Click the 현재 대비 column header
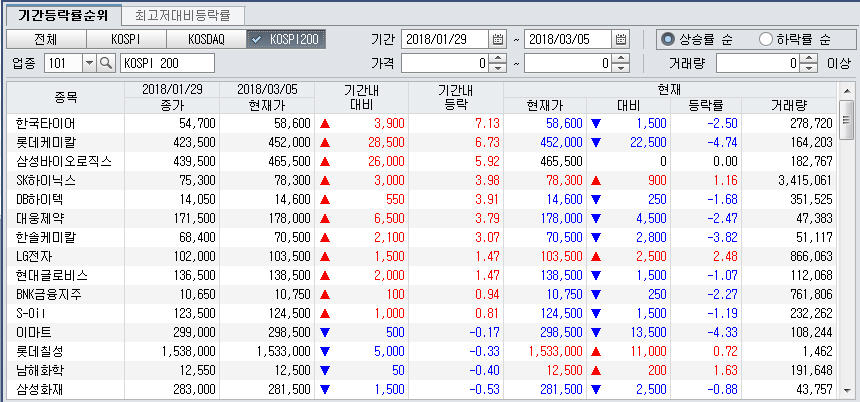This screenshot has height=402, width=860. 629,106
